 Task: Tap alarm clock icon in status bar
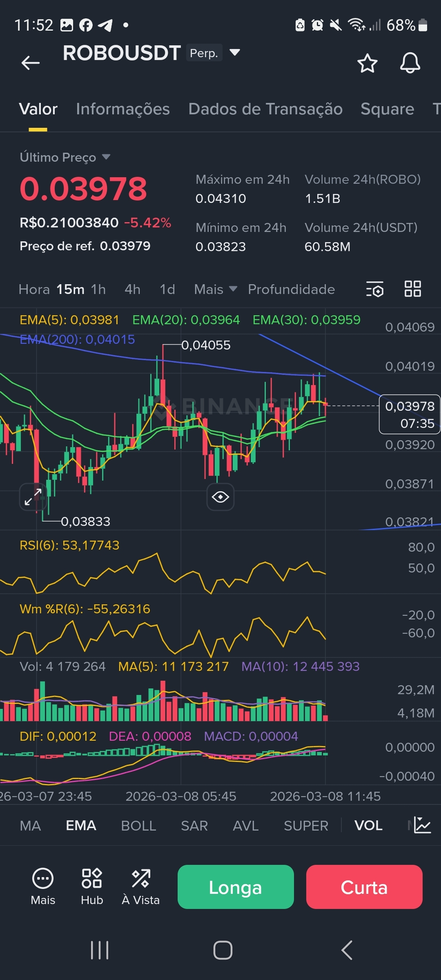coord(317,25)
